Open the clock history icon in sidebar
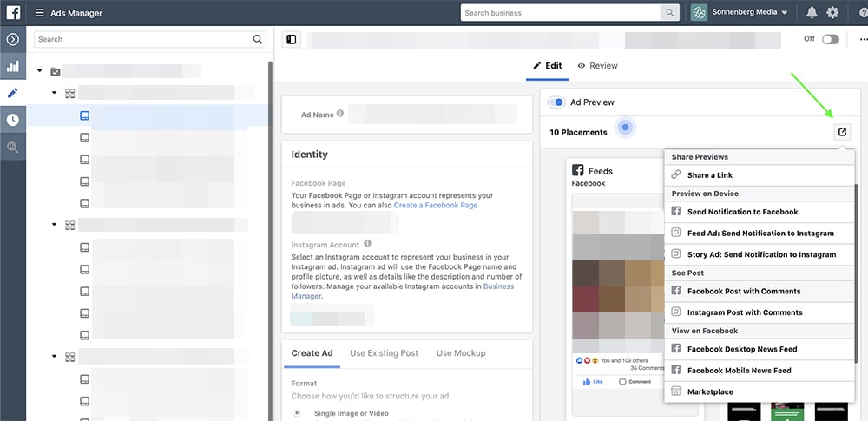This screenshot has width=868, height=421. [13, 120]
